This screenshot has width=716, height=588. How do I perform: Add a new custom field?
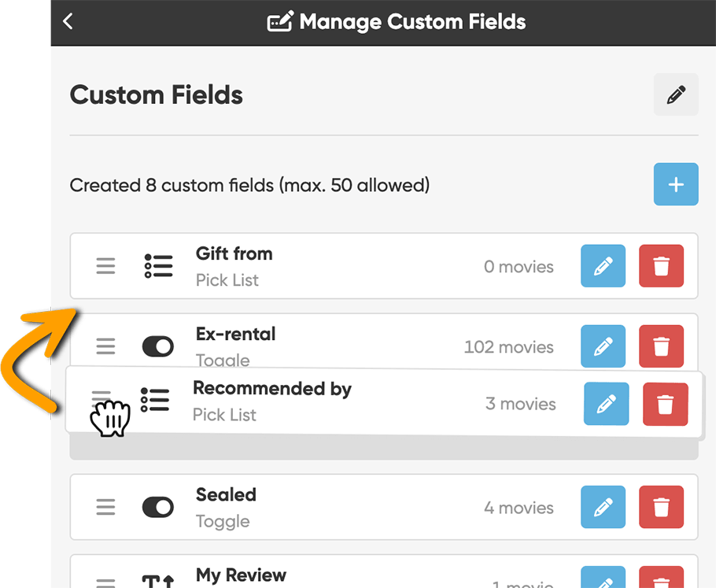point(676,185)
